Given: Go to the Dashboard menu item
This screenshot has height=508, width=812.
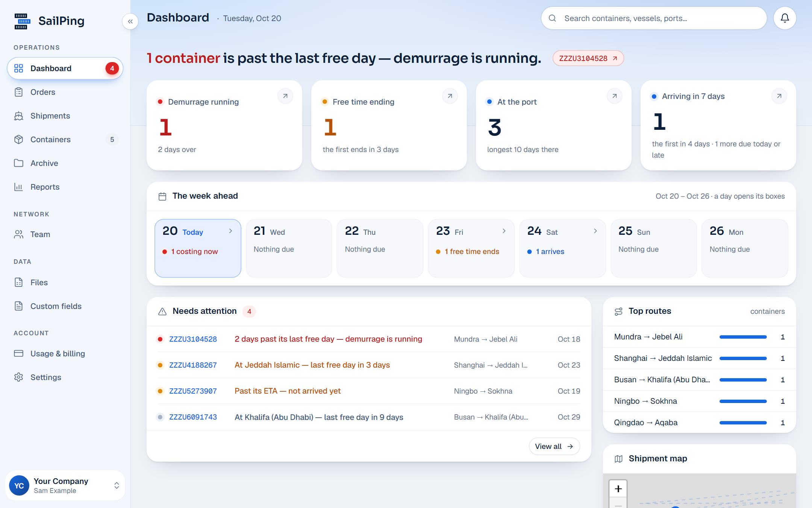Looking at the screenshot, I should pyautogui.click(x=65, y=68).
